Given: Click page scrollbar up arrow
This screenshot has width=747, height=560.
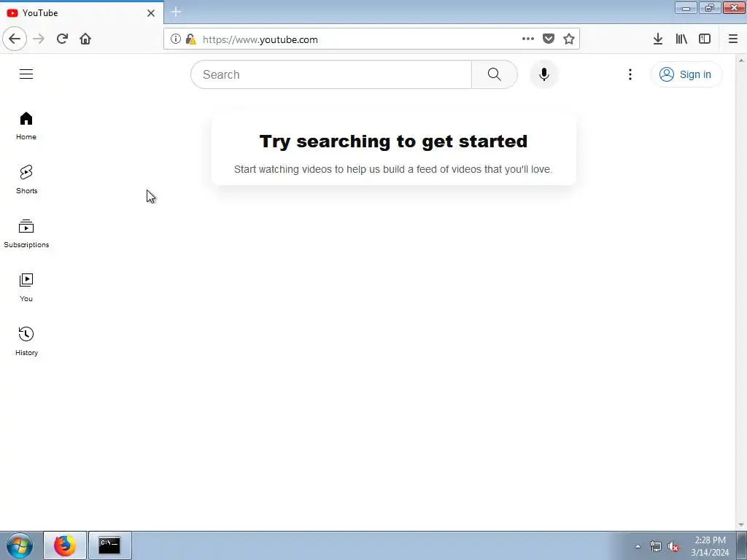Looking at the screenshot, I should click(x=741, y=61).
